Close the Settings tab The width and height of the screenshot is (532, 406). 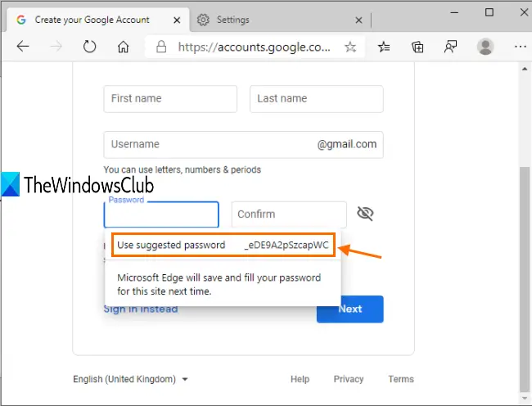(x=358, y=20)
